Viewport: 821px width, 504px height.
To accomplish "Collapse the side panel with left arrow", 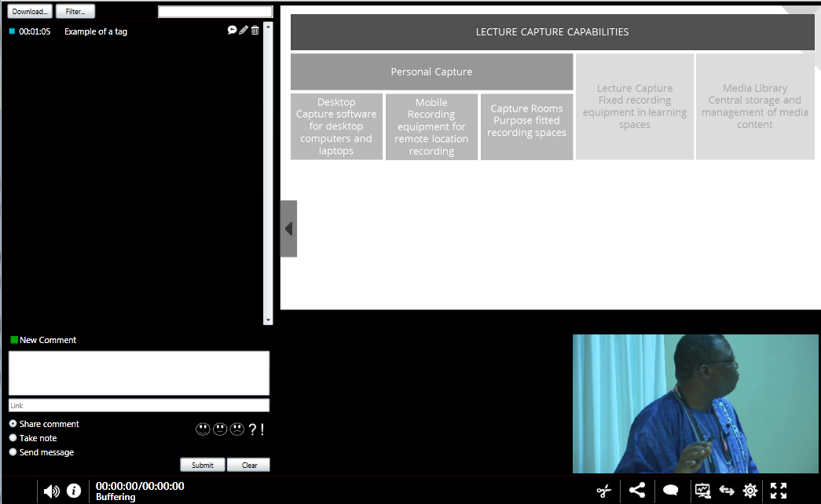I will tap(288, 228).
